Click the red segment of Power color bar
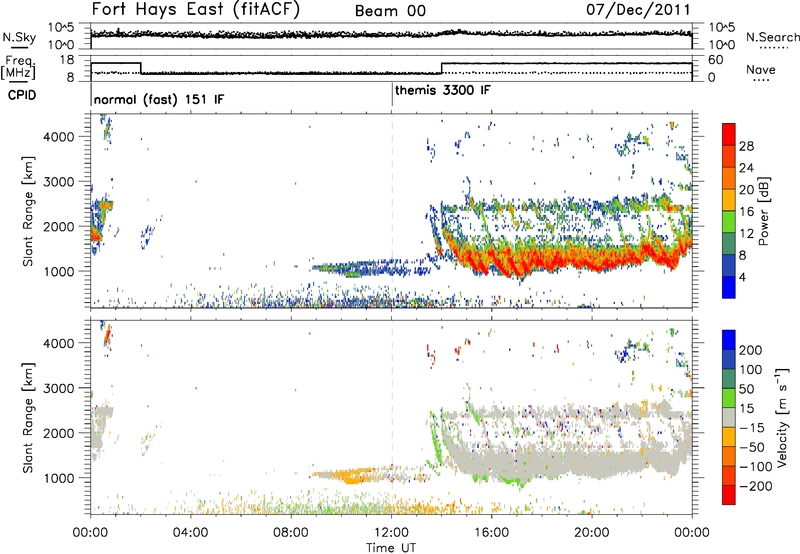This screenshot has width=800, height=554. 729,135
